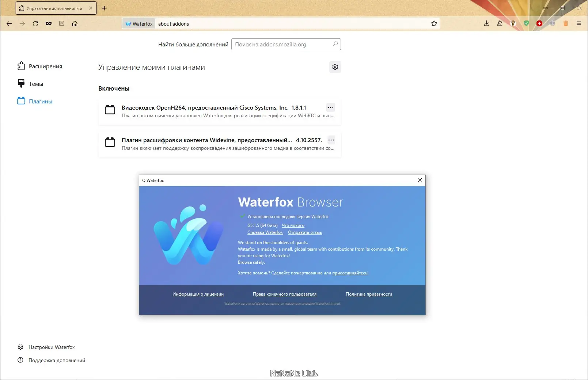Click the Управление моими плагинами heading

pos(152,67)
